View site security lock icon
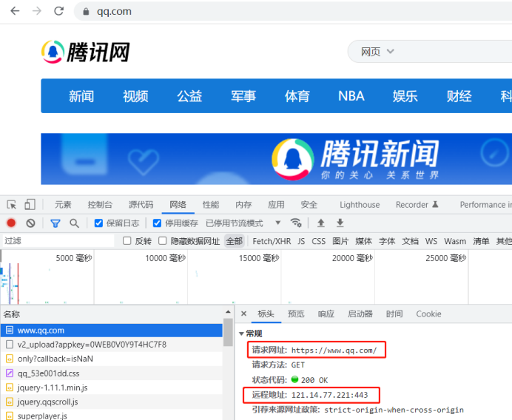This screenshot has width=512, height=420. [86, 12]
